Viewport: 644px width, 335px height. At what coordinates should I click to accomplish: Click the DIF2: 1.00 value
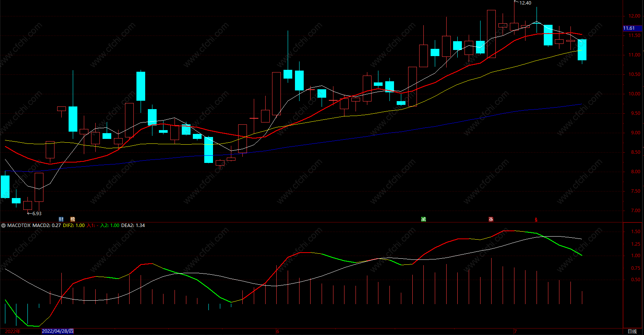tap(74, 225)
